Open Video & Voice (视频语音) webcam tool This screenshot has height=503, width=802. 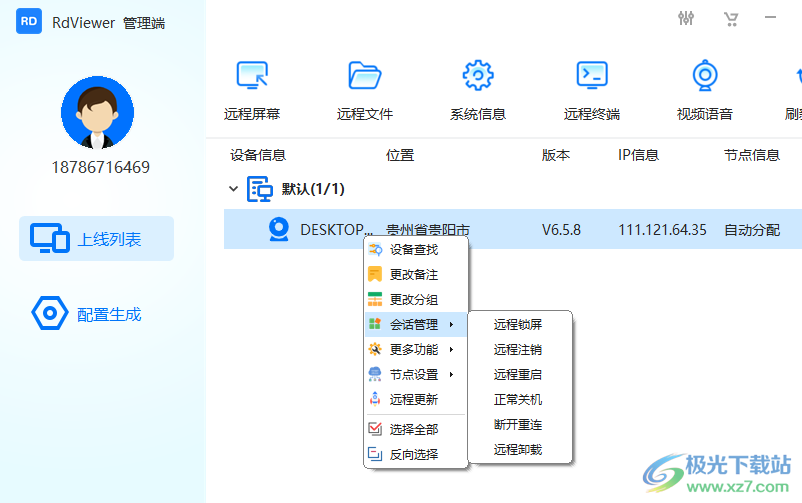coord(705,91)
